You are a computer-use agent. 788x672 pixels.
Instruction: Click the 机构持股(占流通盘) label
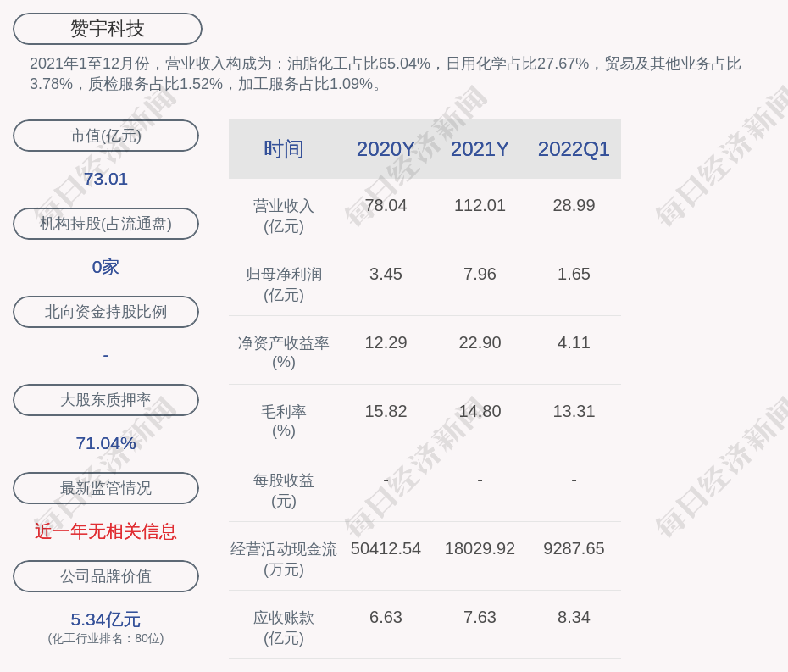click(x=106, y=224)
